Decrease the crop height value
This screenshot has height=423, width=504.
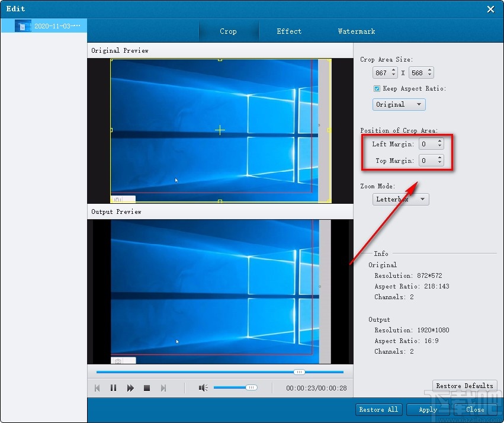pyautogui.click(x=430, y=75)
